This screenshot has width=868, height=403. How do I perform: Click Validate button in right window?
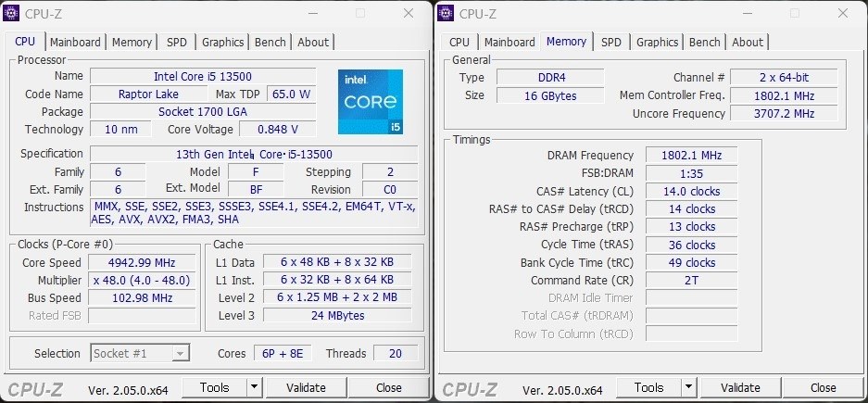click(741, 387)
